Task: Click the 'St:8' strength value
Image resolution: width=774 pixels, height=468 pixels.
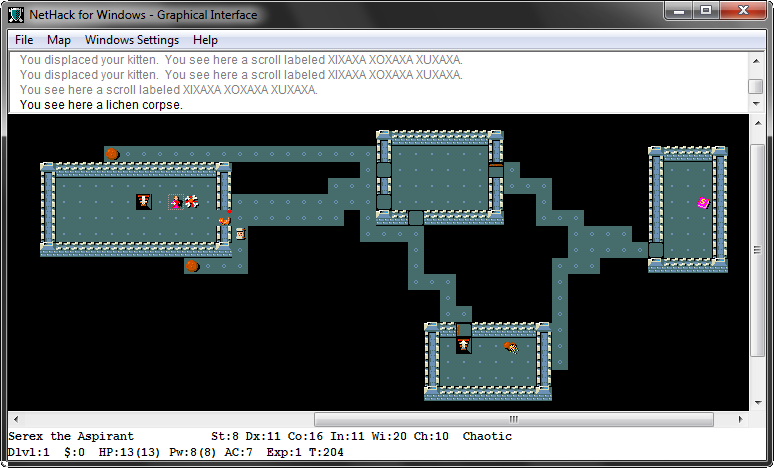Action: [x=225, y=436]
